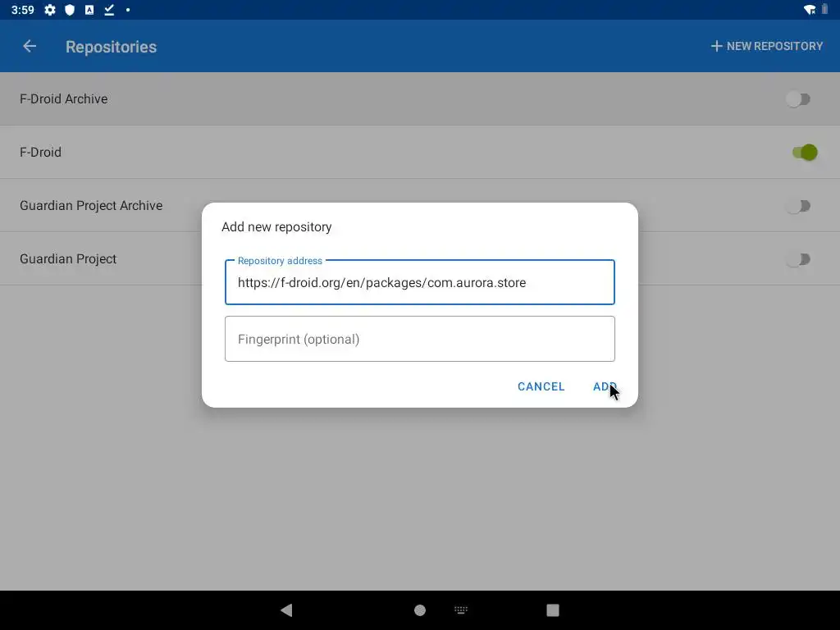Open settings gear notification in status bar

50,10
